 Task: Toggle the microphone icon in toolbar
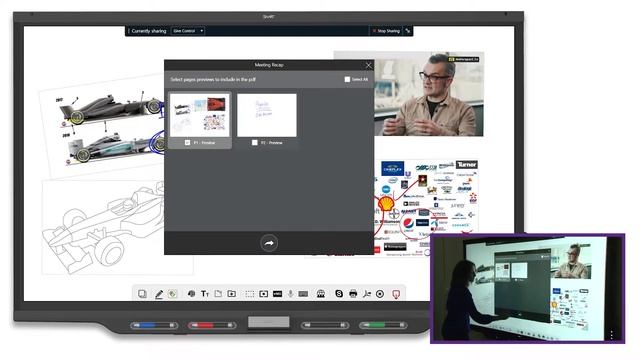click(291, 294)
